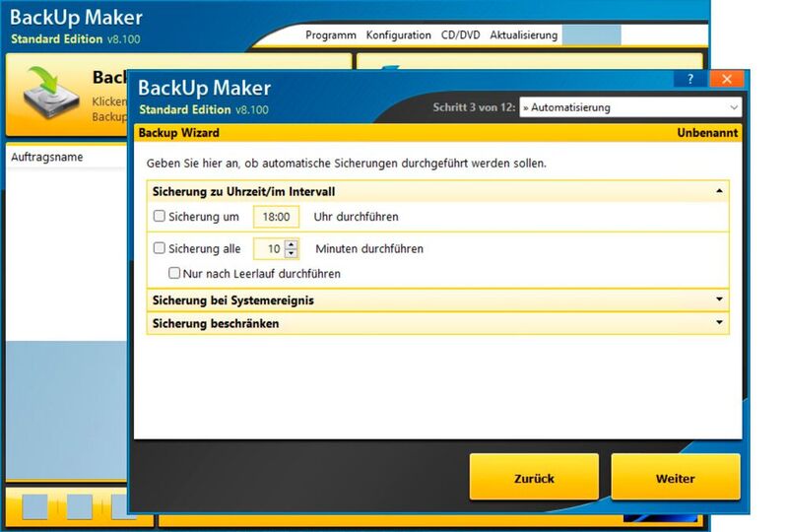Open the Konfiguration menu in main window

(x=399, y=35)
